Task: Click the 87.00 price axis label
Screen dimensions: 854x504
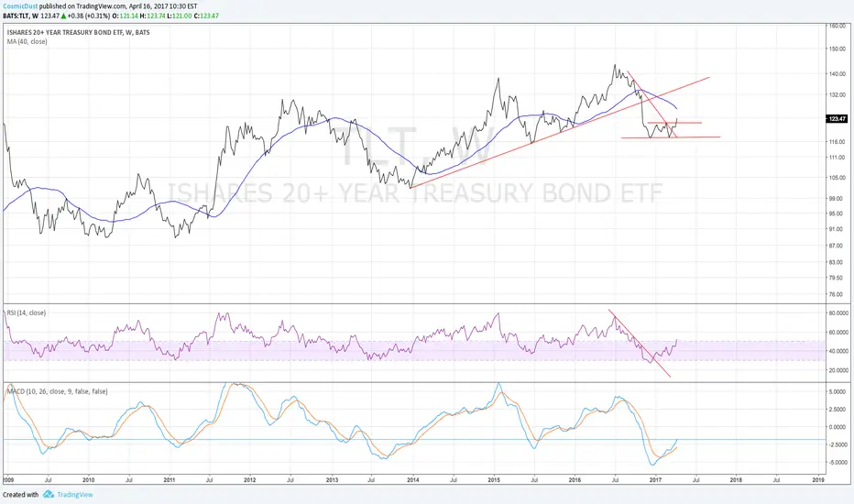Action: (x=836, y=246)
